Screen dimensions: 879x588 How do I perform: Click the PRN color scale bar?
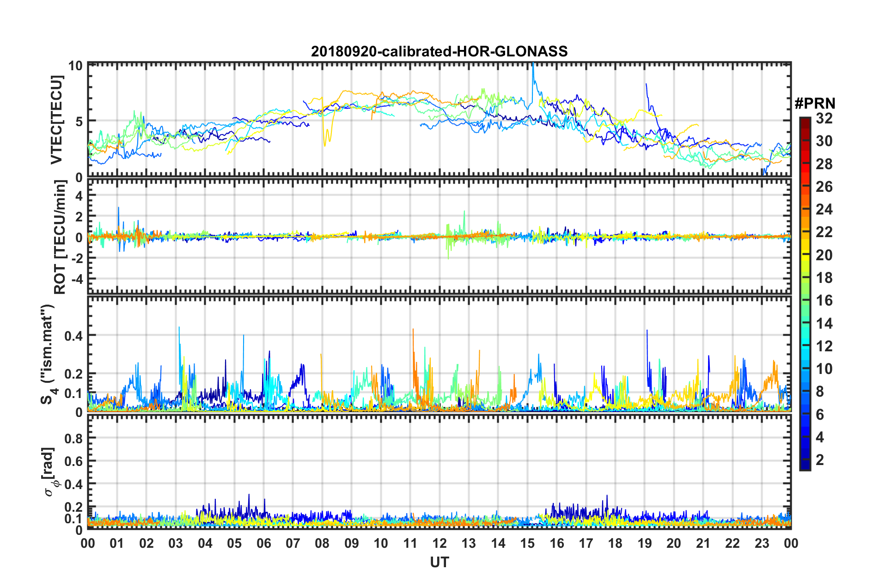(805, 294)
